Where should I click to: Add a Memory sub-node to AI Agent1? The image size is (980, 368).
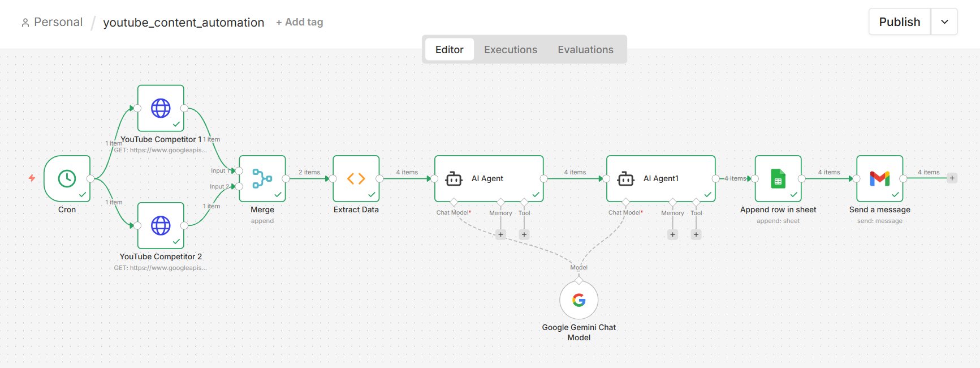coord(672,234)
